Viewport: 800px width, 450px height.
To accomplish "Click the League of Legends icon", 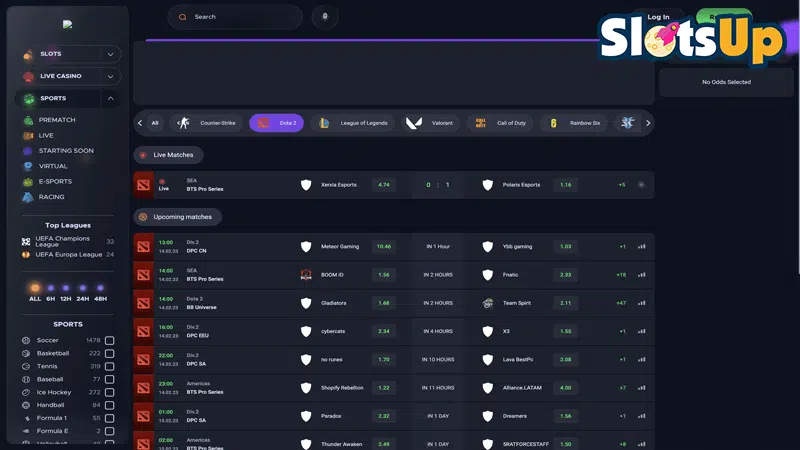I will (324, 123).
